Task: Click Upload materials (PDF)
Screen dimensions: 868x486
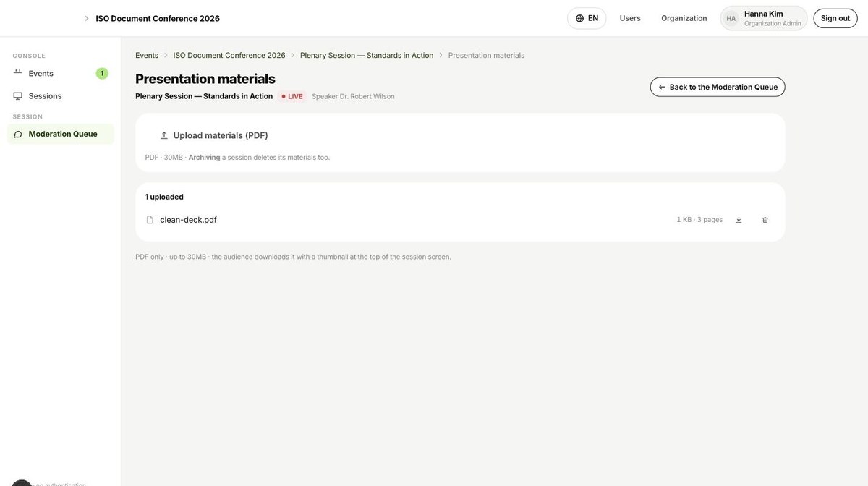Action: tap(214, 135)
